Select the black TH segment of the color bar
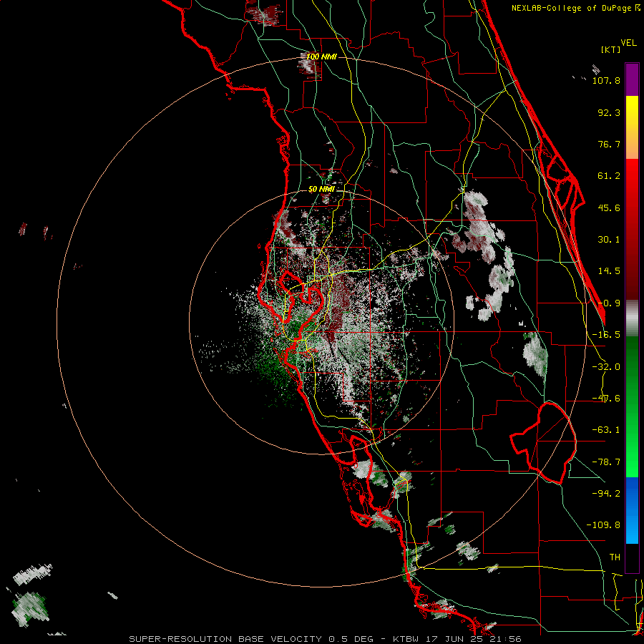This screenshot has height=644, width=644. pyautogui.click(x=632, y=557)
